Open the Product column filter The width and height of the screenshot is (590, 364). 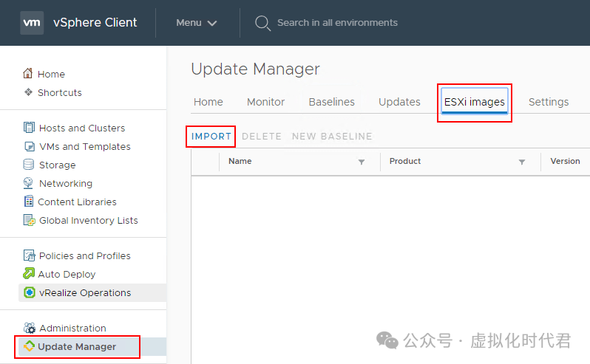point(522,162)
